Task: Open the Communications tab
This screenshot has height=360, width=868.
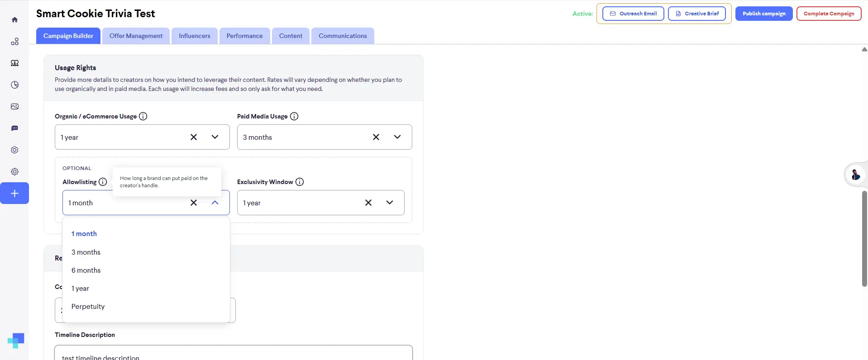Action: pos(343,36)
